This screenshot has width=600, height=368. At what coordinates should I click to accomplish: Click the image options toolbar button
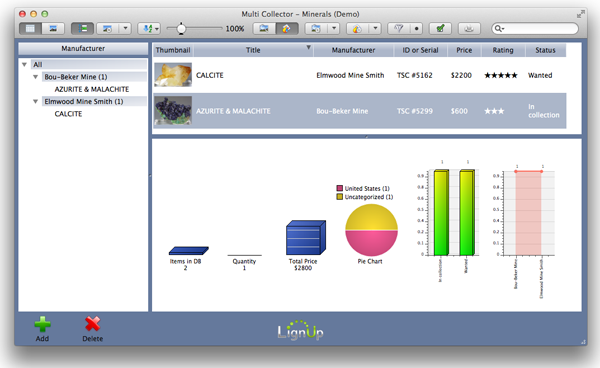(108, 28)
